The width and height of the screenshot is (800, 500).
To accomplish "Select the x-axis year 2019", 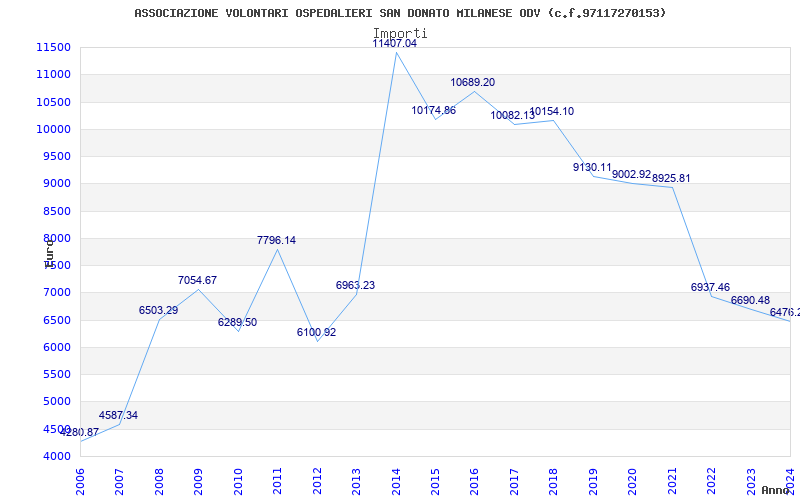I will (593, 481).
